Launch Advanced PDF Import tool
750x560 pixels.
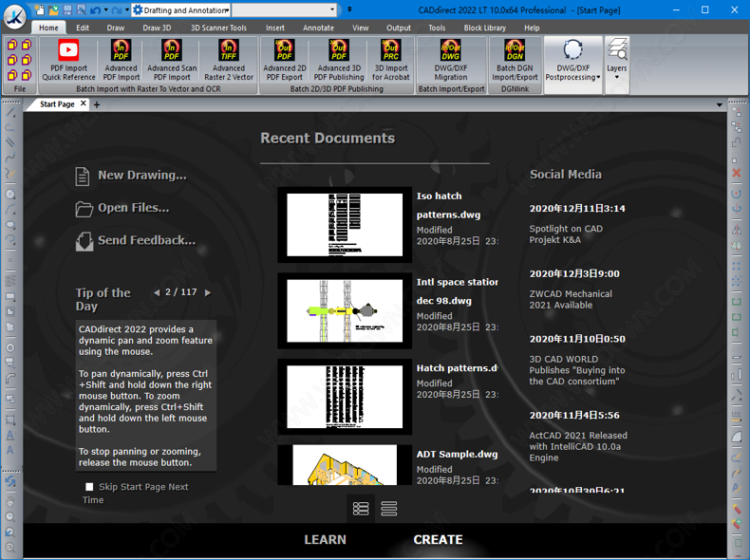pos(121,60)
